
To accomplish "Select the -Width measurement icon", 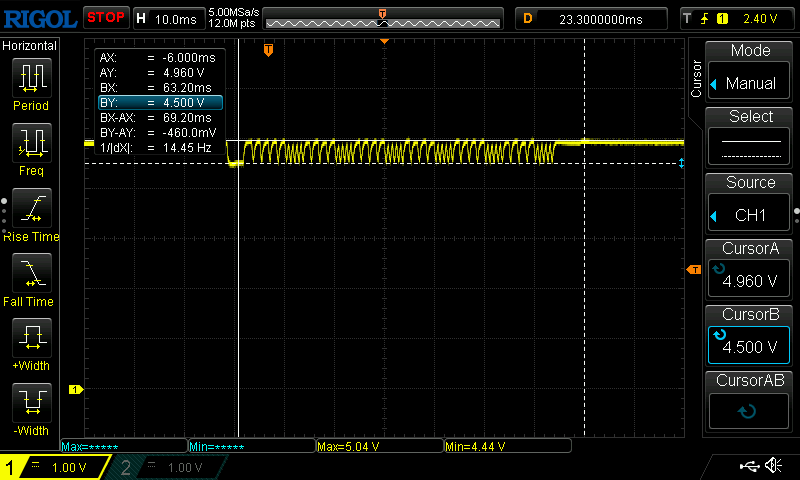I will [x=32, y=402].
